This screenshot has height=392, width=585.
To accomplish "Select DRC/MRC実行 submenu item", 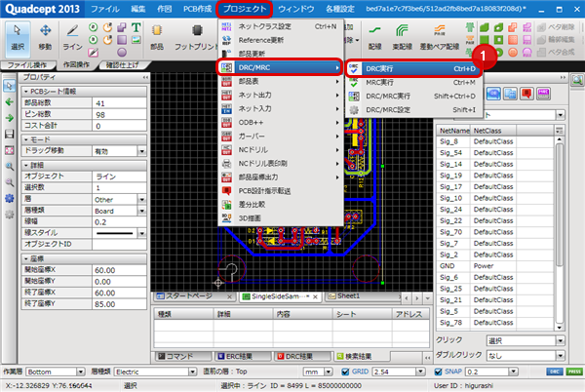I will point(413,97).
